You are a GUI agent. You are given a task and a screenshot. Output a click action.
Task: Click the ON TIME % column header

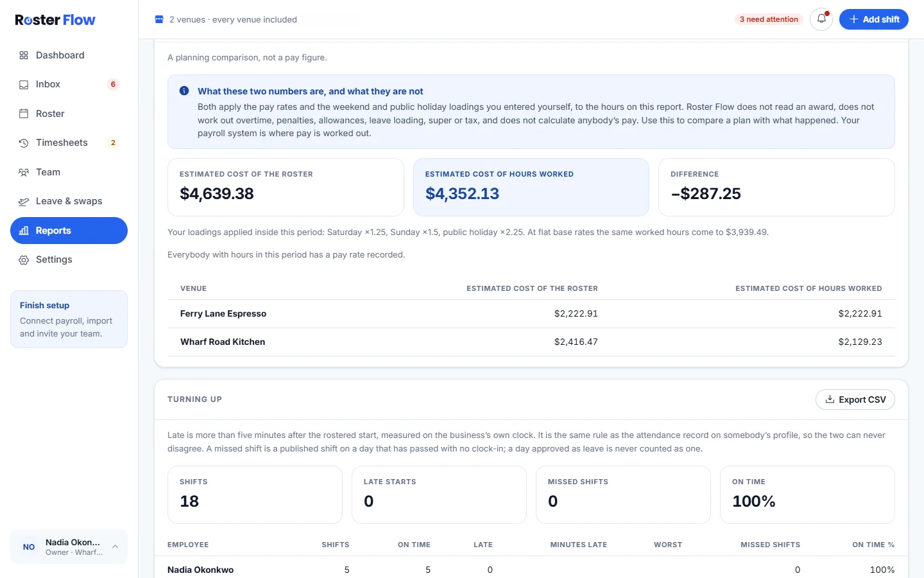click(x=873, y=545)
